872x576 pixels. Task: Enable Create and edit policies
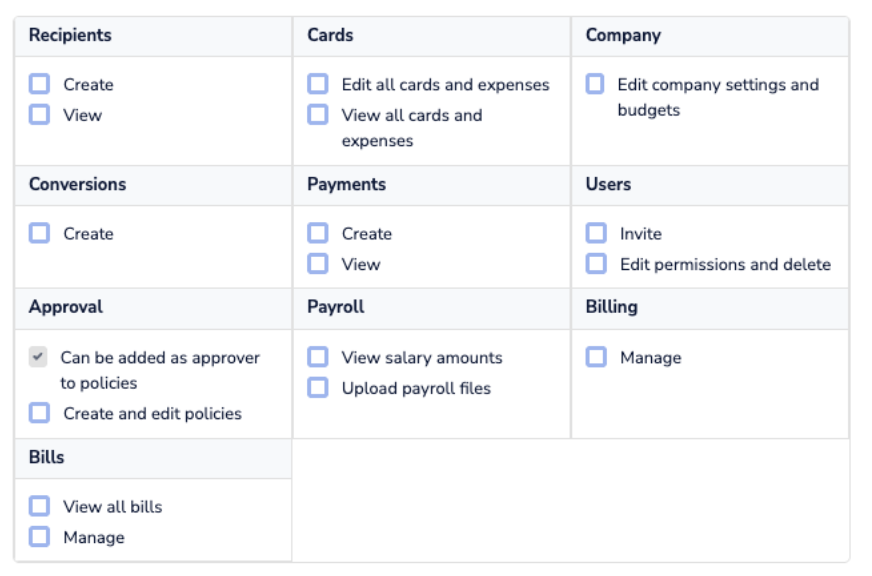click(39, 413)
